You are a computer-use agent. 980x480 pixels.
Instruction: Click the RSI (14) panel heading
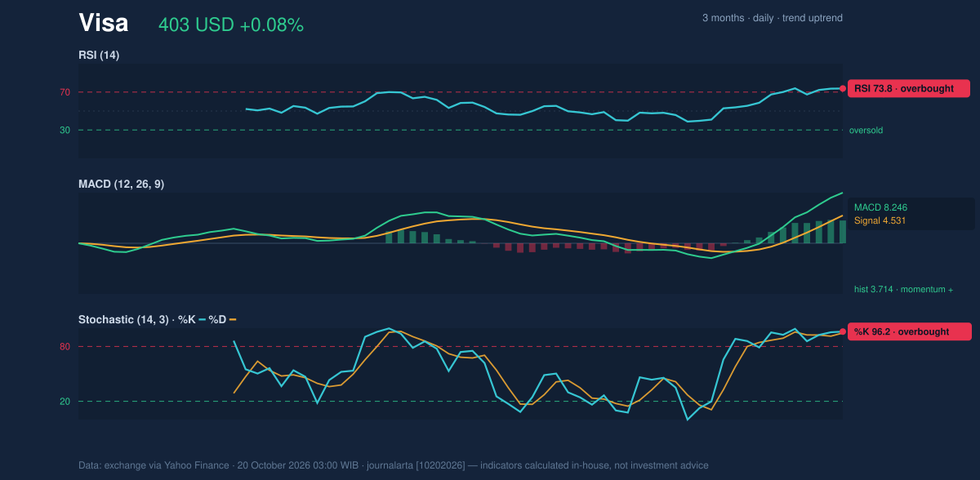pyautogui.click(x=99, y=56)
